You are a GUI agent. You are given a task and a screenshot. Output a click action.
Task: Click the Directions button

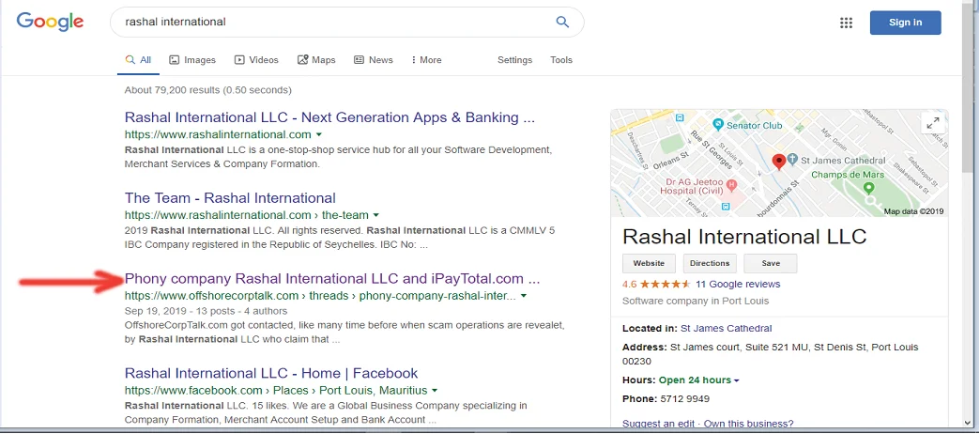click(x=710, y=263)
